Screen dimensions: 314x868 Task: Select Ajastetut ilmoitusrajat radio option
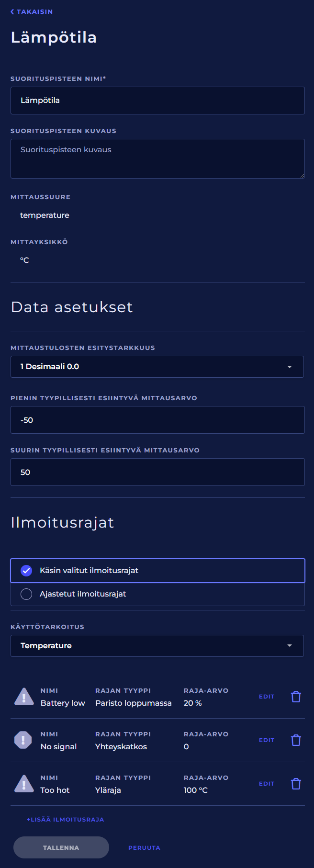(x=26, y=594)
